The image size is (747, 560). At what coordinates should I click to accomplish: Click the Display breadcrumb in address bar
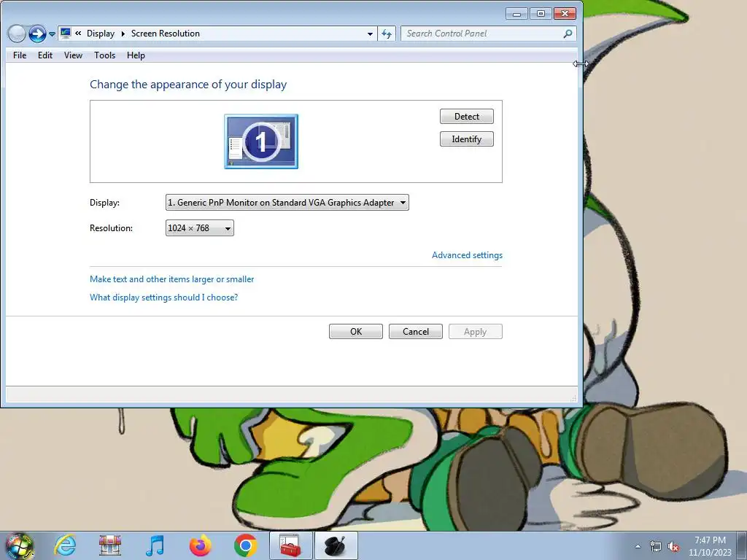tap(101, 34)
